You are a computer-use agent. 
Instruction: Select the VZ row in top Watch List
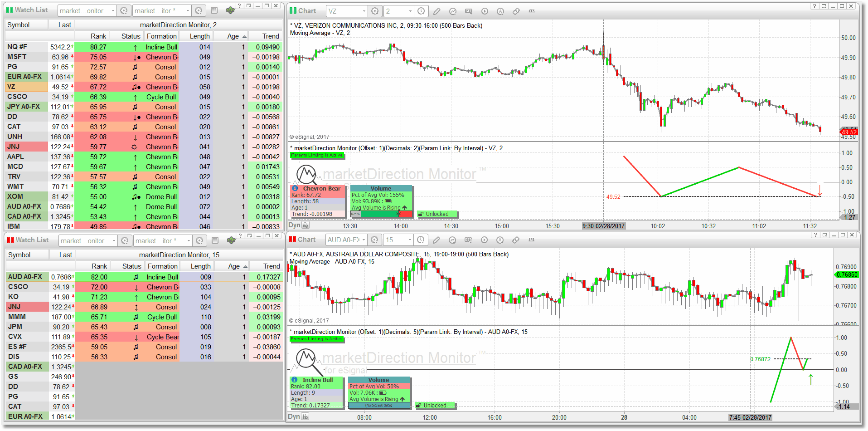[x=144, y=87]
